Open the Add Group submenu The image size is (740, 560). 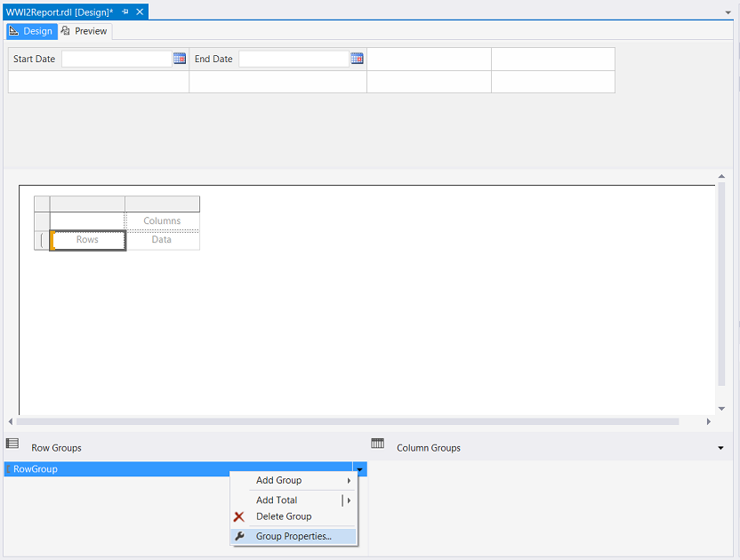[294, 480]
